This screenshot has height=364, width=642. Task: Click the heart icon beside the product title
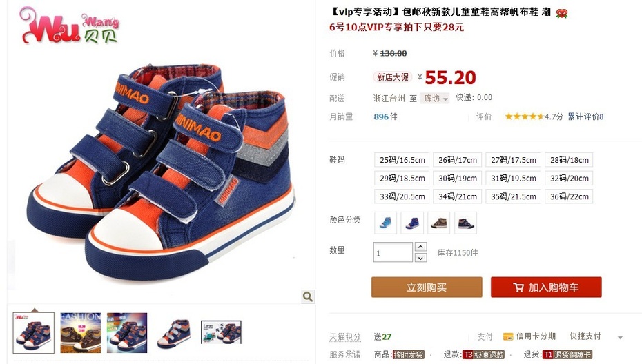(562, 14)
